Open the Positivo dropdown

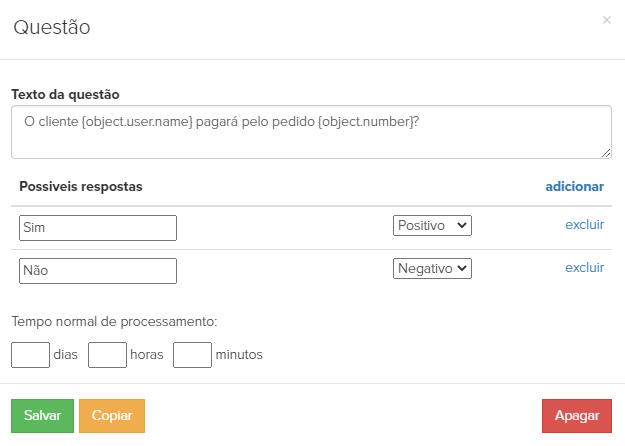click(x=432, y=226)
